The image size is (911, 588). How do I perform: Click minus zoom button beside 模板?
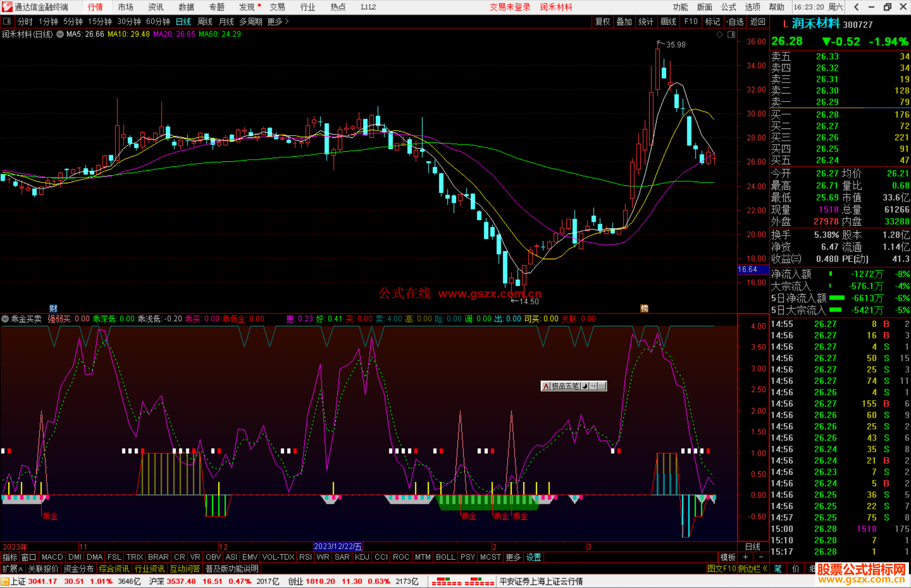pyautogui.click(x=761, y=557)
